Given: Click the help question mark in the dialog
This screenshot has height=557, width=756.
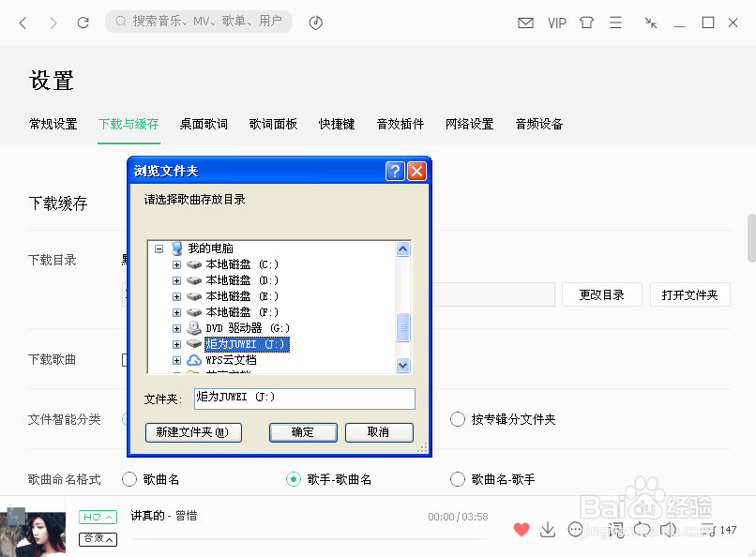Looking at the screenshot, I should click(395, 171).
